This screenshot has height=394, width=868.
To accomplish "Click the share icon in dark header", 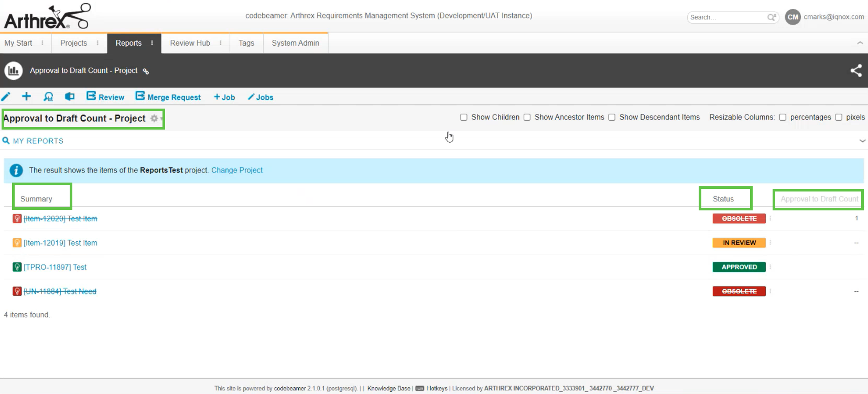I will click(855, 71).
